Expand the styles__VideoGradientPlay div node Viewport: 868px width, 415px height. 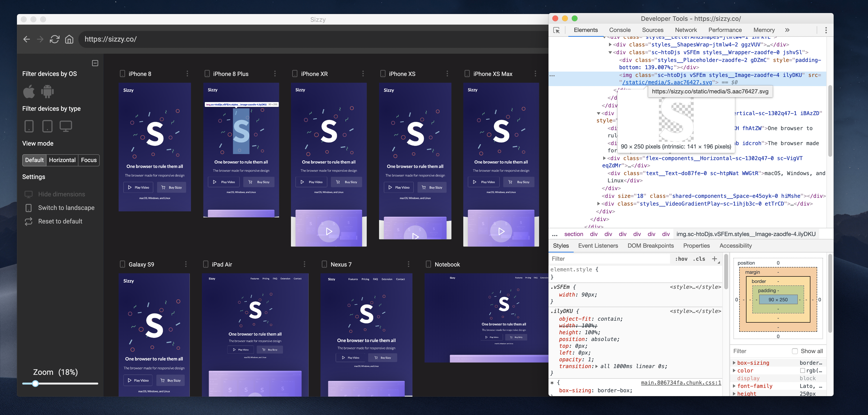pyautogui.click(x=598, y=204)
